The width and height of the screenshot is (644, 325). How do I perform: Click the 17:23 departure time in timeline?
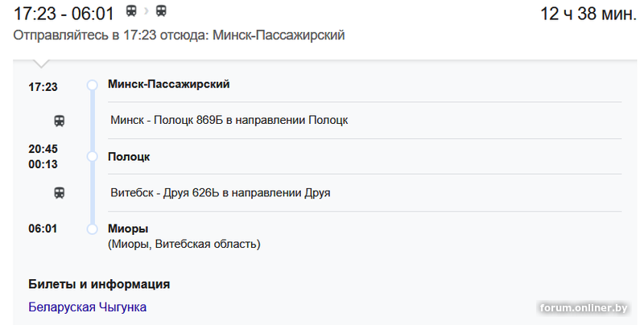(x=43, y=86)
